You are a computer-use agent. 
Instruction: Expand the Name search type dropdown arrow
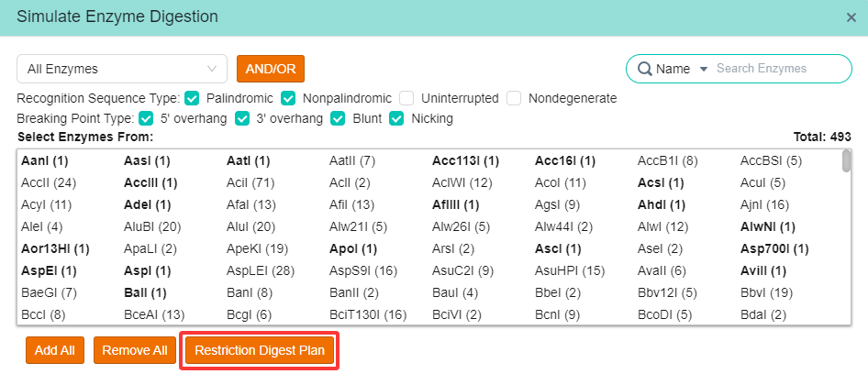(704, 69)
